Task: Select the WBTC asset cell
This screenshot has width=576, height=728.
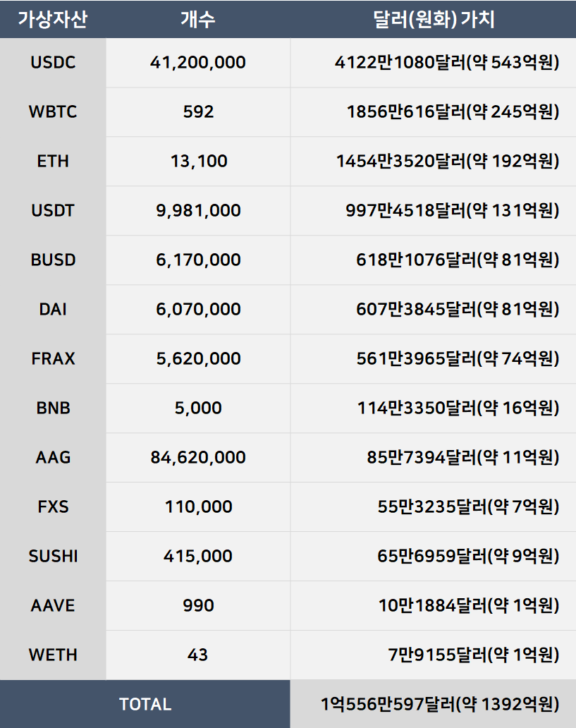Action: [x=53, y=112]
